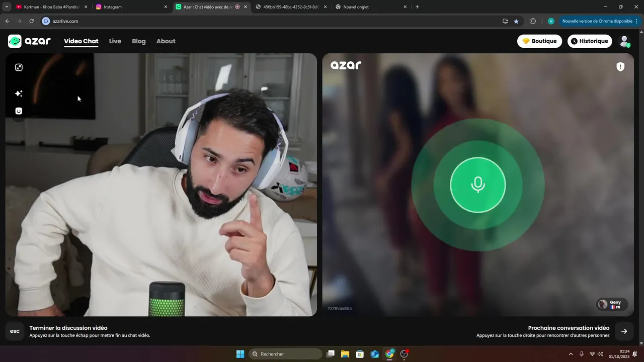Open Microsoft Store on taskbar
644x362 pixels.
[360, 354]
